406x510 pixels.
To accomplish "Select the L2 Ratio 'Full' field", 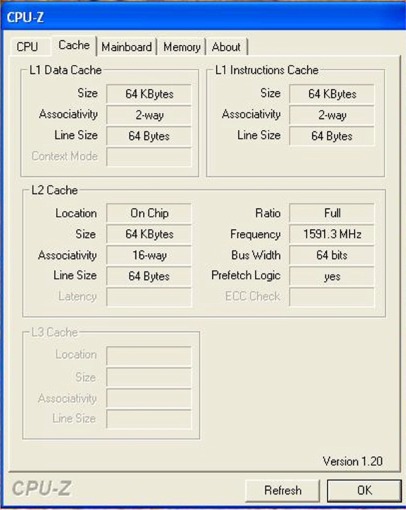I will coord(332,213).
